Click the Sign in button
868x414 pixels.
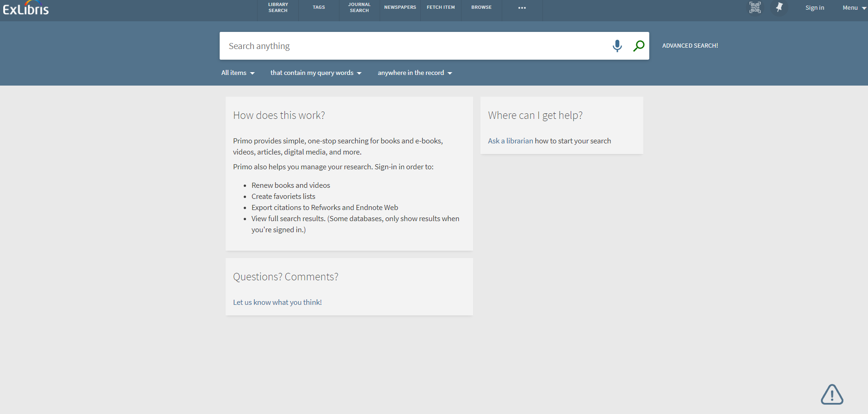(x=814, y=8)
